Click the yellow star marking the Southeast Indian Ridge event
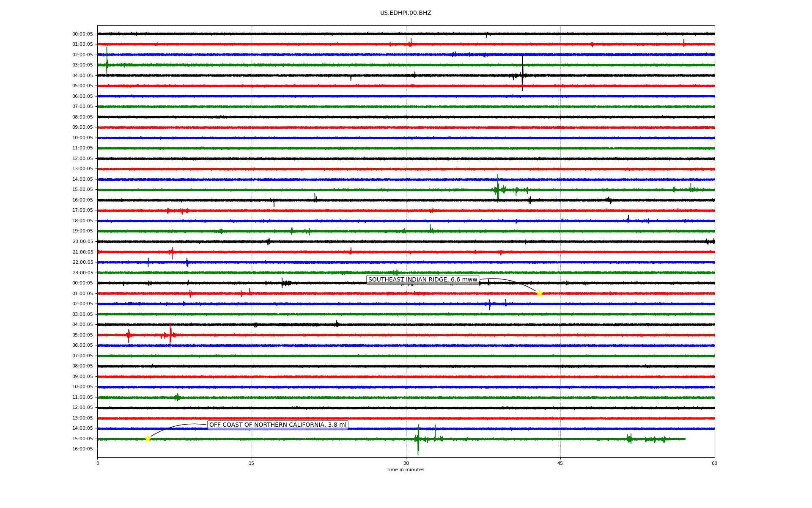The height and width of the screenshot is (508, 812). (539, 293)
